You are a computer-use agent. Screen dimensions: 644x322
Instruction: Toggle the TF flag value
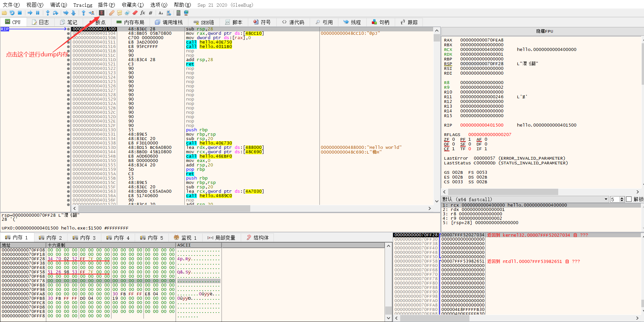470,149
